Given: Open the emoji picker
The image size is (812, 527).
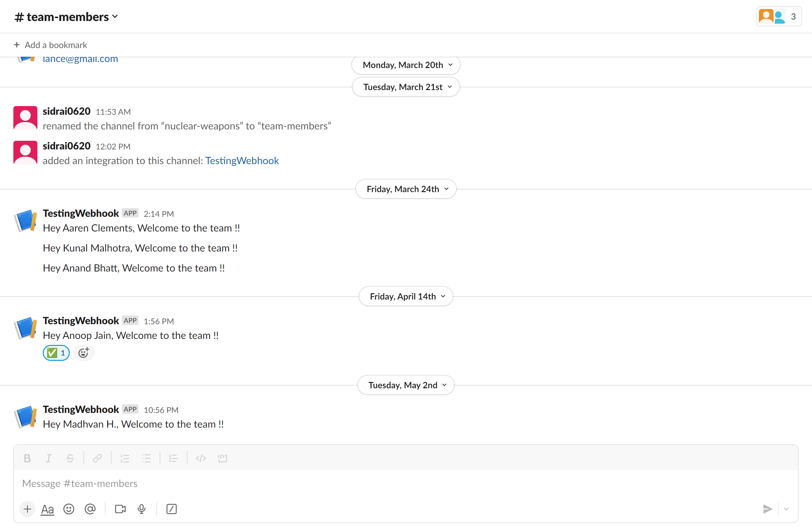Looking at the screenshot, I should click(x=69, y=509).
